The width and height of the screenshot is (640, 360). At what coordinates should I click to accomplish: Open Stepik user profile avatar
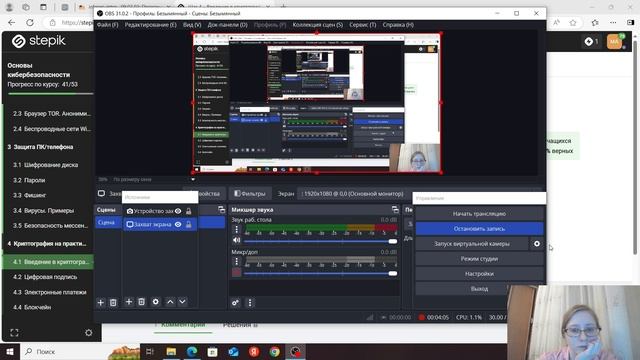(x=615, y=41)
